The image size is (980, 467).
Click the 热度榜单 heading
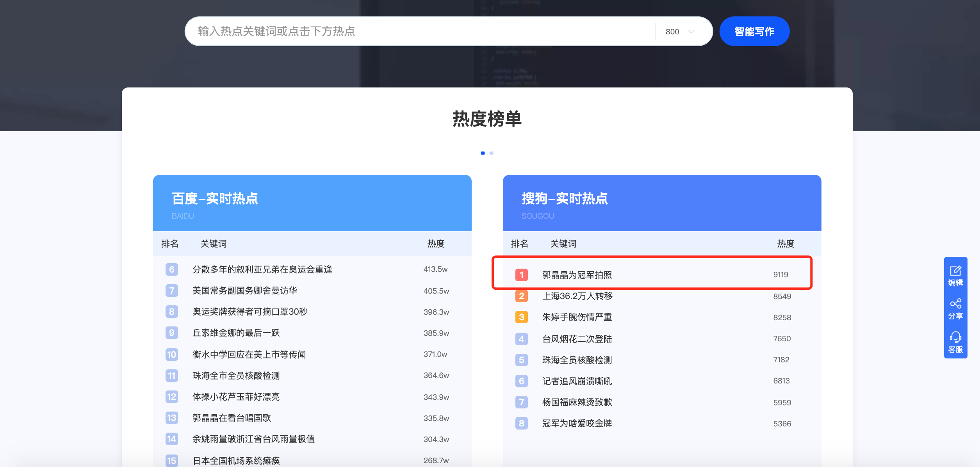[x=487, y=119]
